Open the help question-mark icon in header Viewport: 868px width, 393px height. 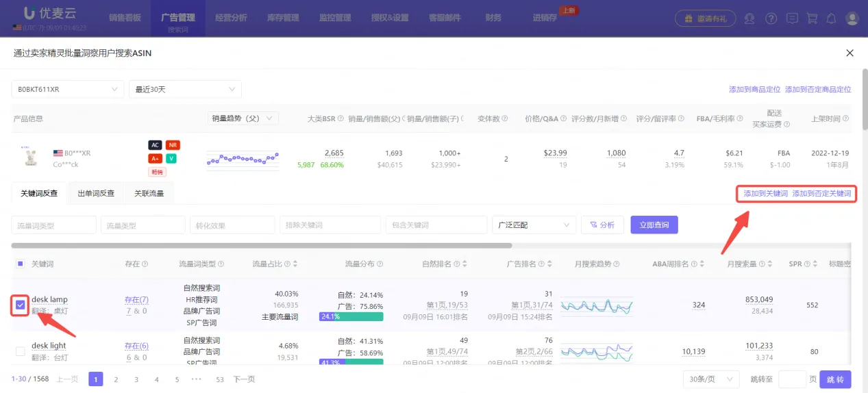coord(772,18)
